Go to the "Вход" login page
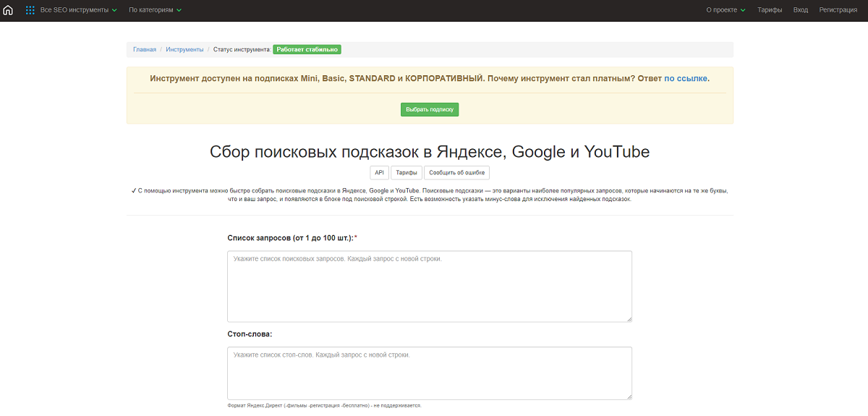Screen dimensions: 868x416 pyautogui.click(x=800, y=10)
